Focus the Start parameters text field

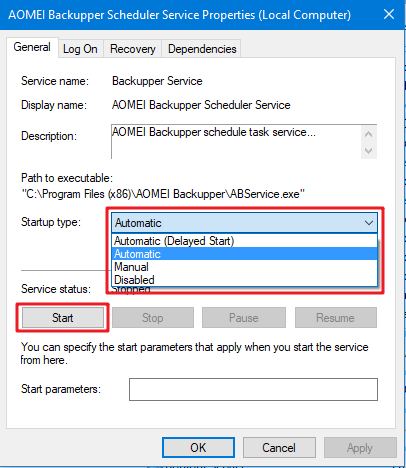[253, 389]
